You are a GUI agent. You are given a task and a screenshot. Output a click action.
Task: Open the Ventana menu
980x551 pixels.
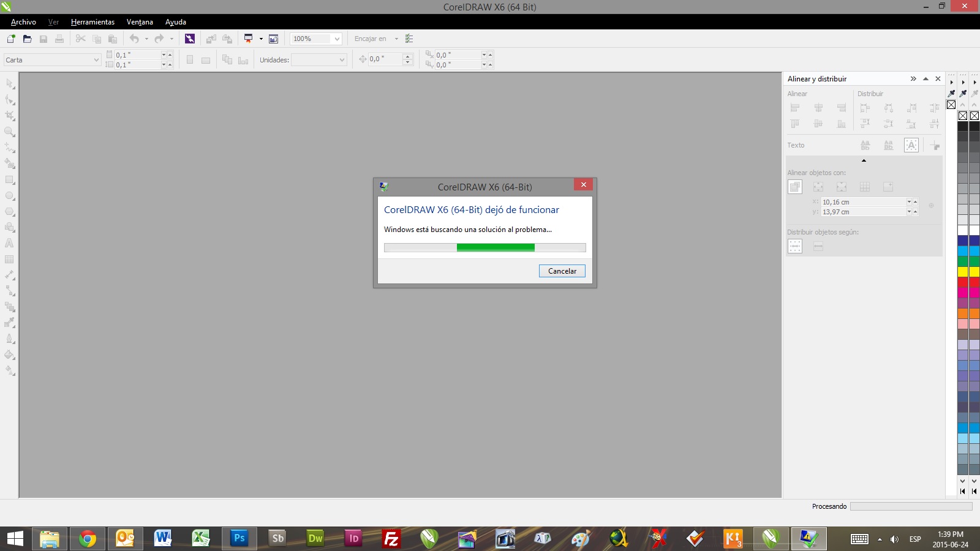tap(140, 22)
